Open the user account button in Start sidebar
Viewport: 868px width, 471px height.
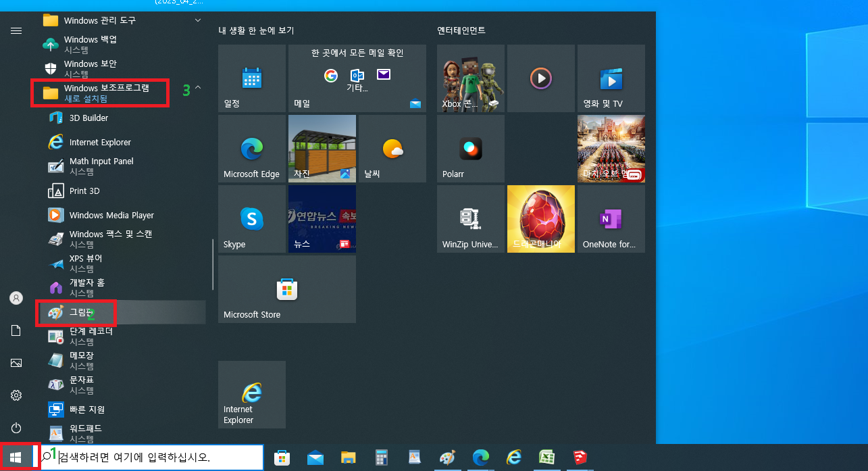(x=16, y=298)
